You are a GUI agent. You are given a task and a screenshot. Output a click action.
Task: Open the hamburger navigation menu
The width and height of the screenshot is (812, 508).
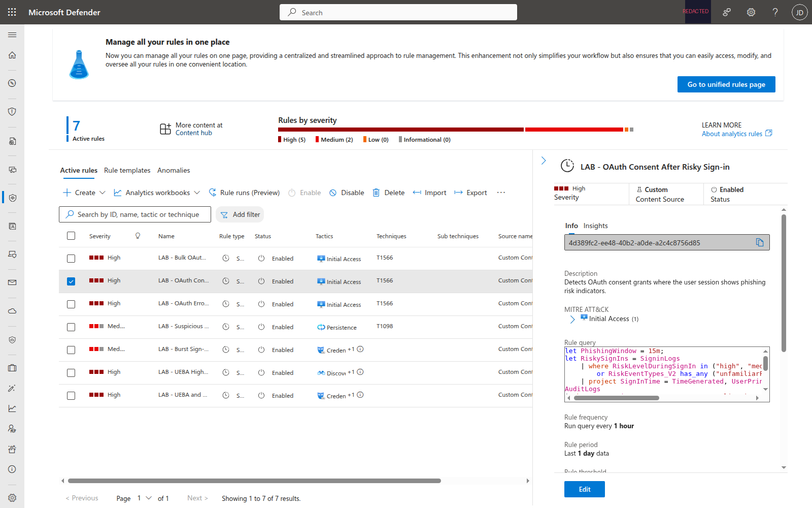pyautogui.click(x=12, y=35)
